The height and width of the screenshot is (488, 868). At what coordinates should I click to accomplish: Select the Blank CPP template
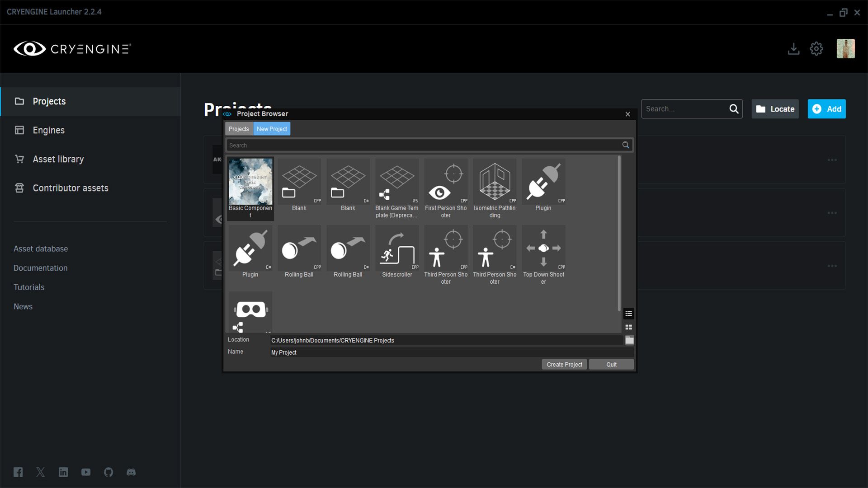coord(299,185)
